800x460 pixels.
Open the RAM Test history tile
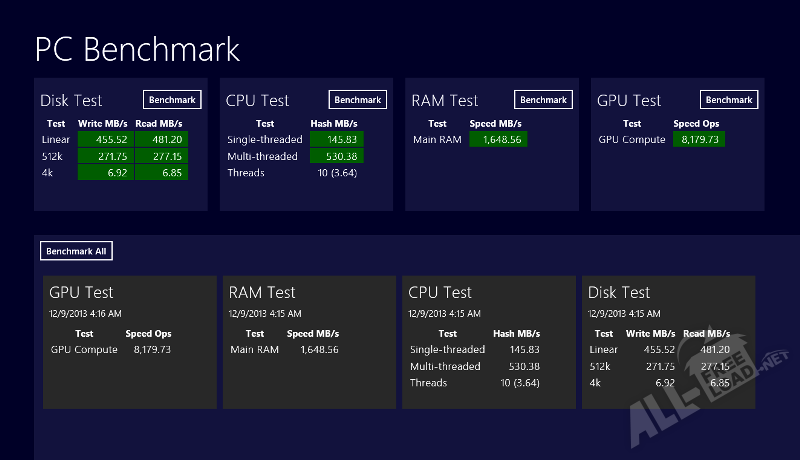(309, 342)
